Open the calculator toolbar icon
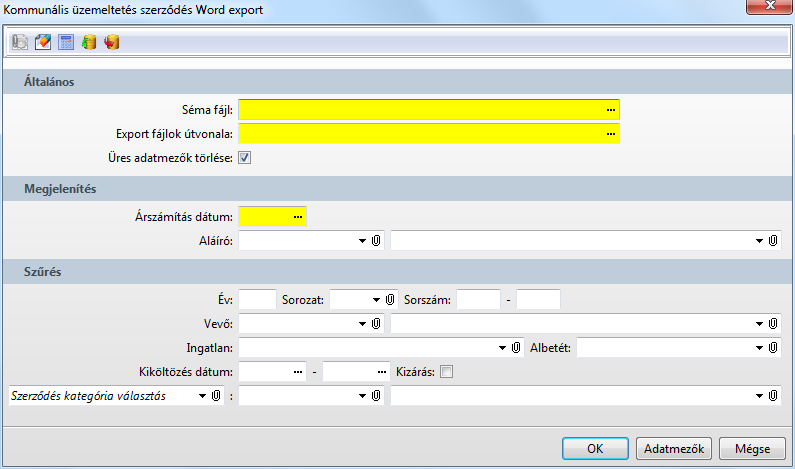 (66, 42)
